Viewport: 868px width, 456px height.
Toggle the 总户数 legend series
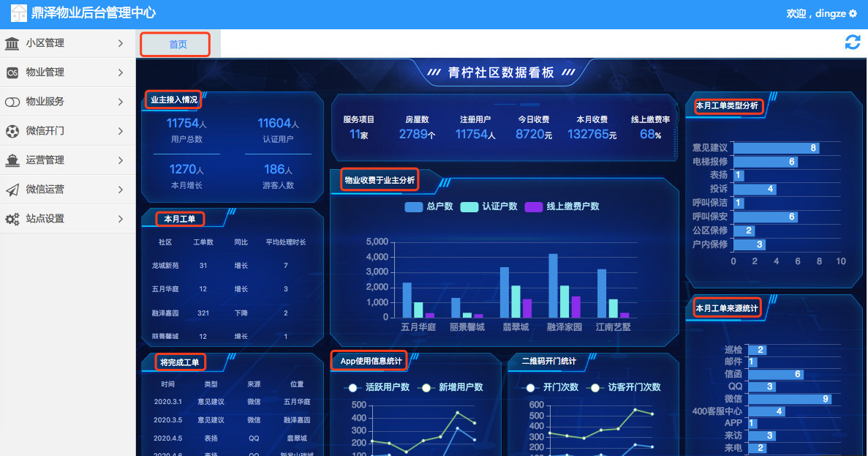click(429, 206)
